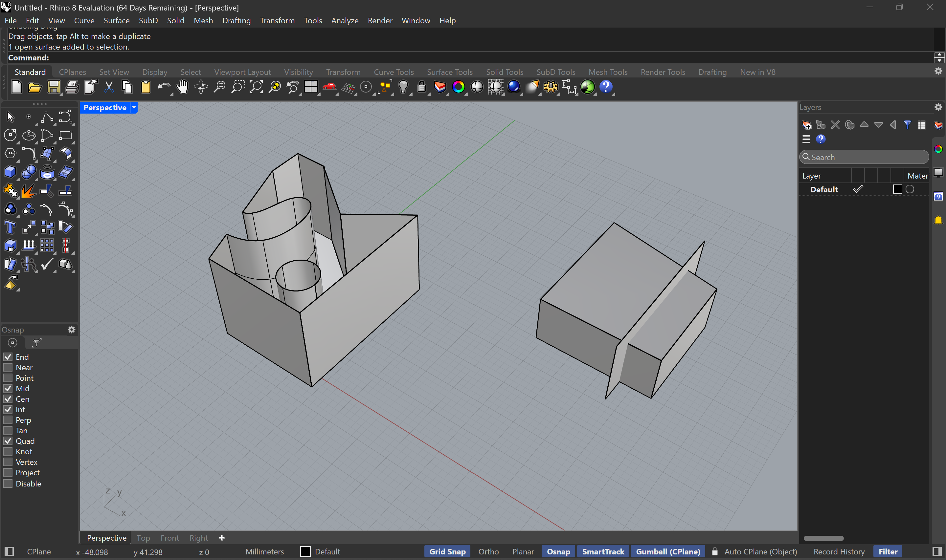The width and height of the screenshot is (946, 560).
Task: Click the Default layer color swatch
Action: click(x=897, y=189)
